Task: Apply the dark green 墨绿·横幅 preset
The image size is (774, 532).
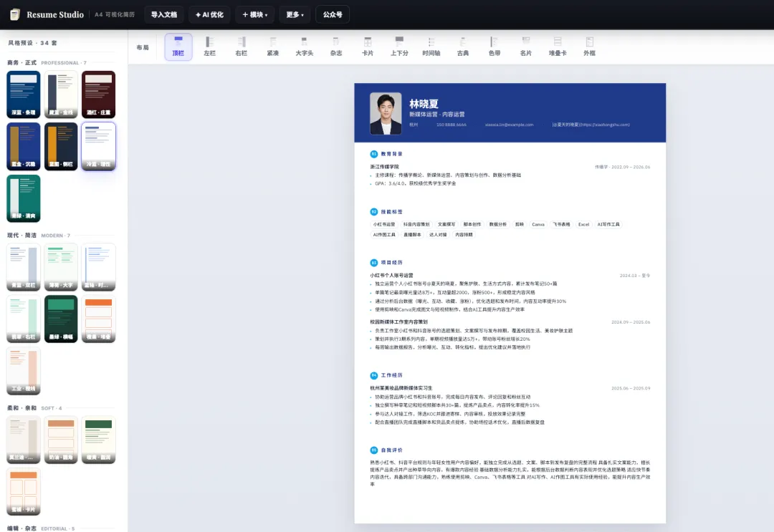Action: tap(61, 319)
